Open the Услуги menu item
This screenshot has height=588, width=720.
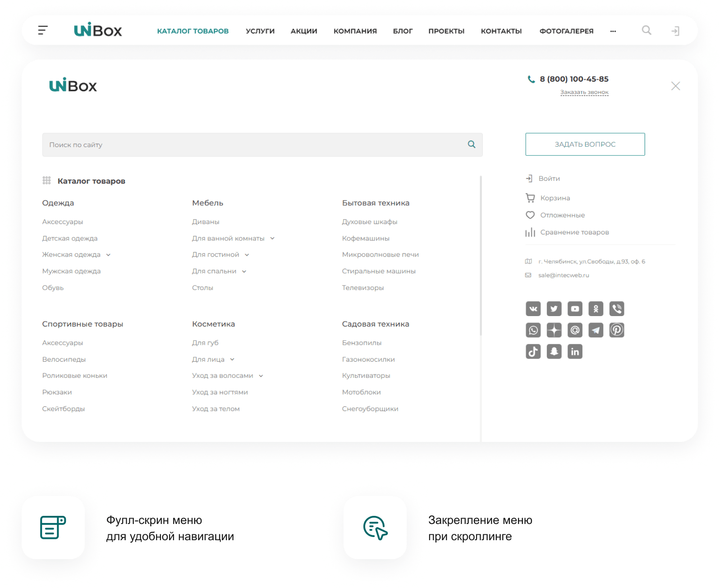[x=260, y=31]
